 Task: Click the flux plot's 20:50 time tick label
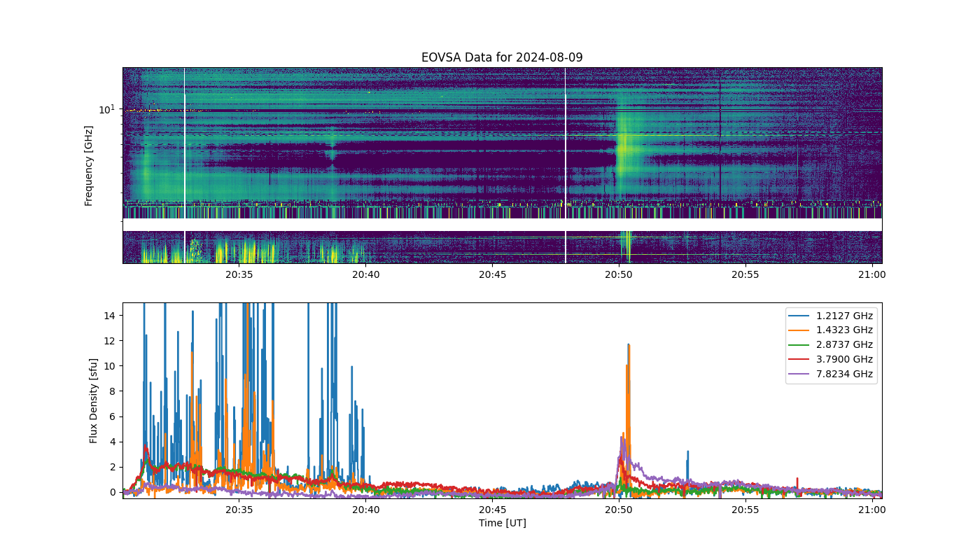(619, 510)
